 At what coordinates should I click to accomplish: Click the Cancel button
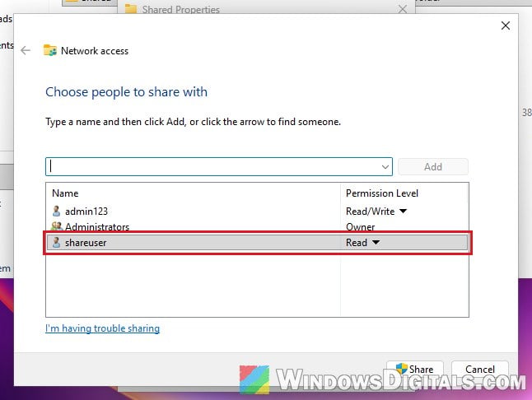[x=480, y=369]
